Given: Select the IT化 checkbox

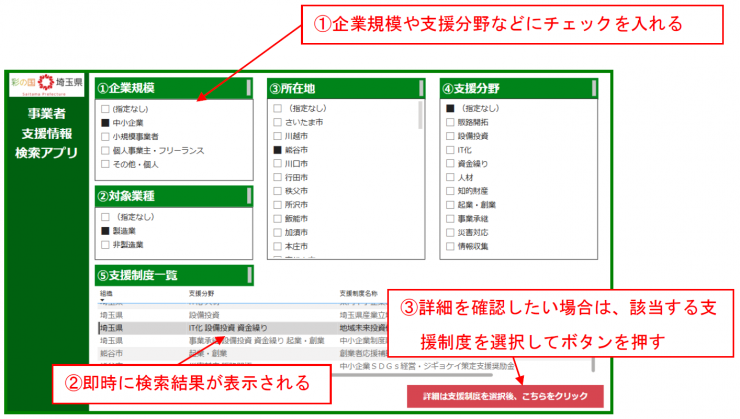Looking at the screenshot, I should [450, 150].
